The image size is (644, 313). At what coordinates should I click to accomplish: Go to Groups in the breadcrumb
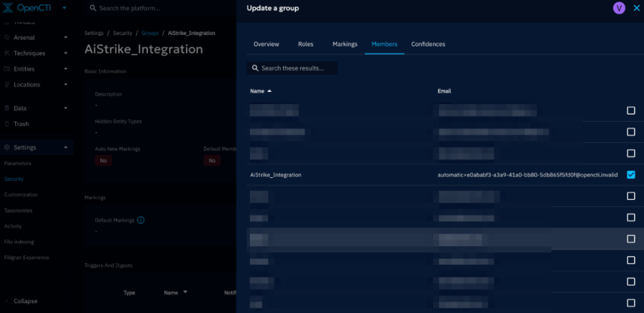[150, 33]
